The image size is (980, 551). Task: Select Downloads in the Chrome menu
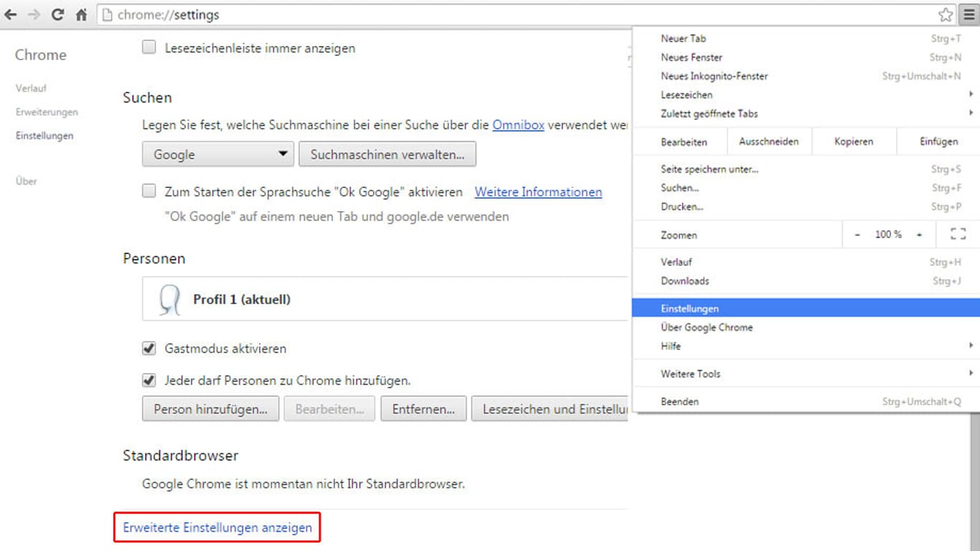tap(684, 281)
